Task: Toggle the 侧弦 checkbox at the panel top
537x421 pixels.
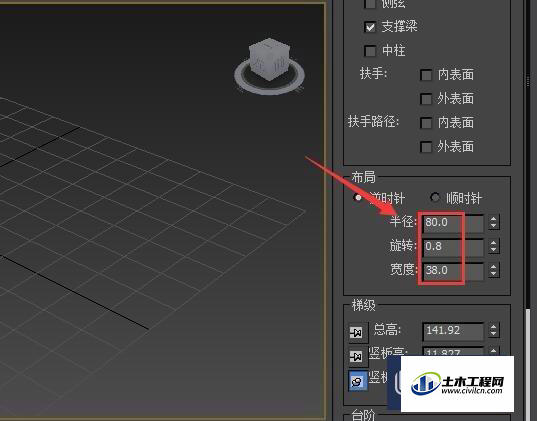Action: [x=370, y=3]
